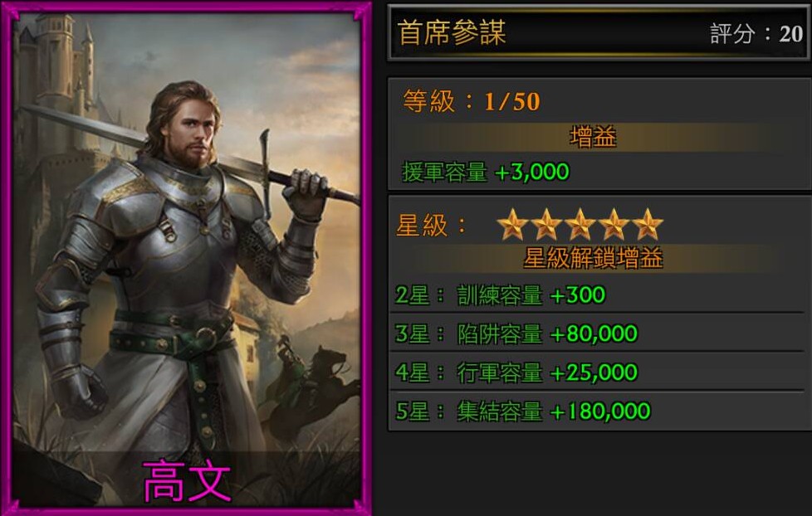The width and height of the screenshot is (812, 516).
Task: Click the third gold star icon
Action: 580,225
